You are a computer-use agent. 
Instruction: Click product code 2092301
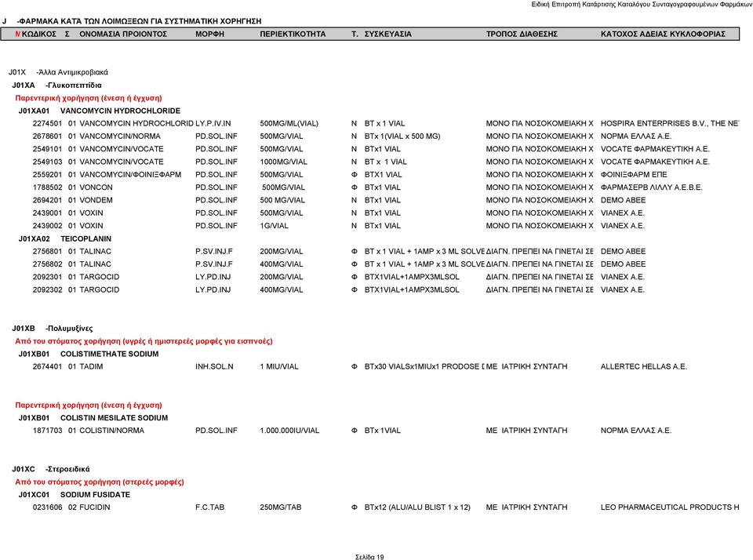pyautogui.click(x=47, y=277)
